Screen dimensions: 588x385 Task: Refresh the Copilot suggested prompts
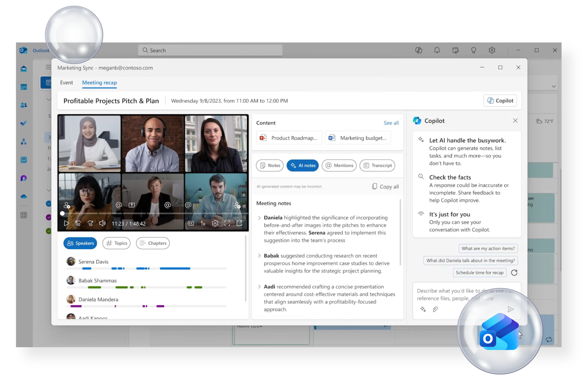coord(514,272)
